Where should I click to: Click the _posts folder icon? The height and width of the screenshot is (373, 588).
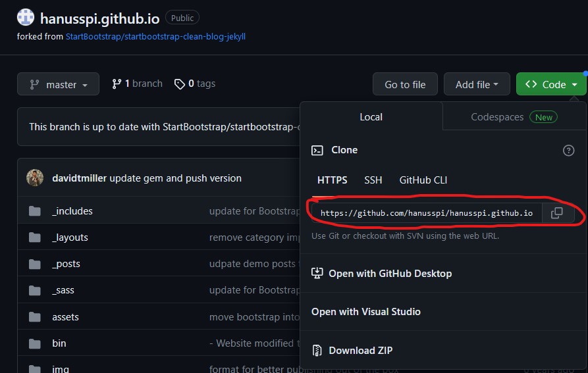[x=35, y=264]
